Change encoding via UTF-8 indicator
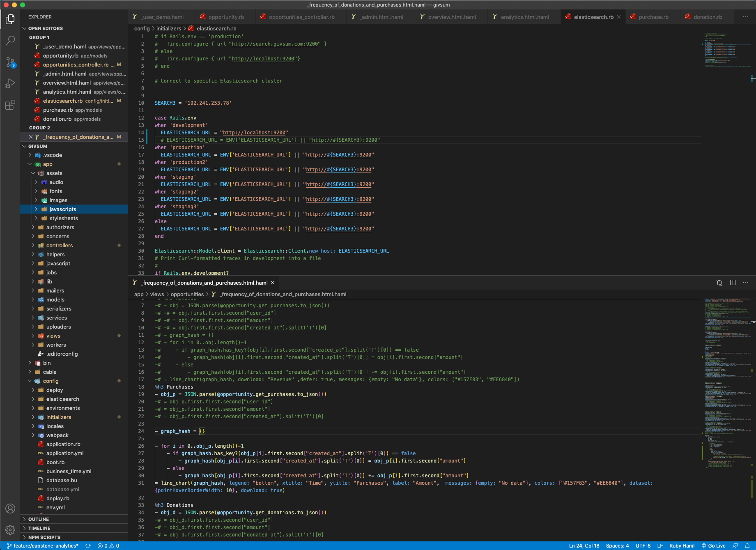The height and width of the screenshot is (550, 756). 643,546
